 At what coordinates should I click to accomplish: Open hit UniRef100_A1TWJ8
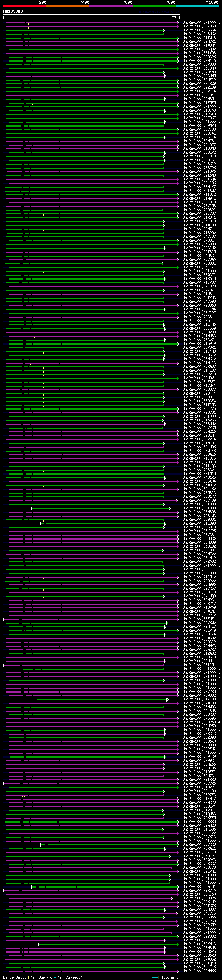pos(199,38)
